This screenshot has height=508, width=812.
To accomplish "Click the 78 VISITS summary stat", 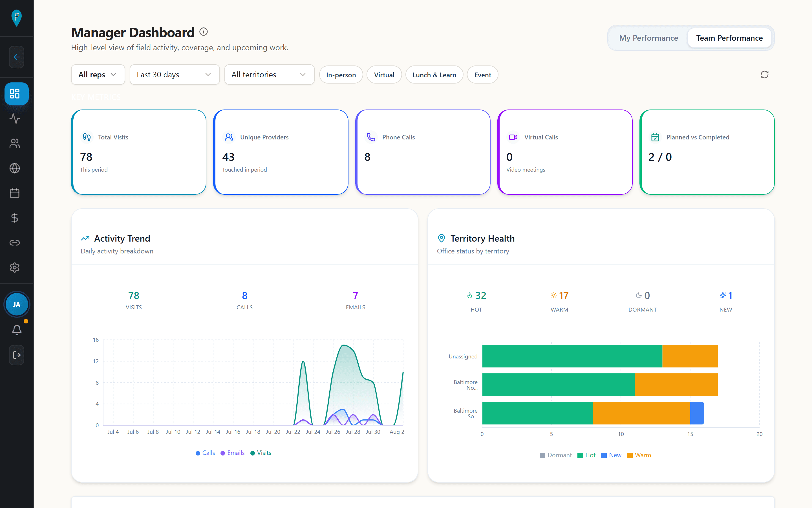I will tap(134, 300).
